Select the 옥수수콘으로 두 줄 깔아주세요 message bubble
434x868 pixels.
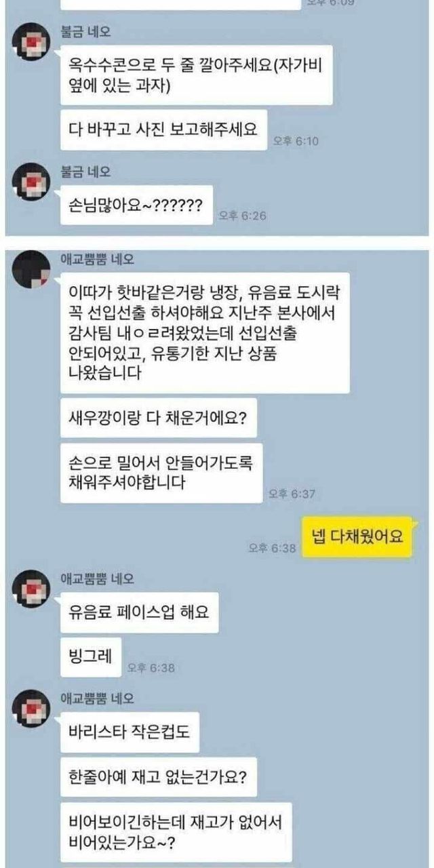point(196,75)
